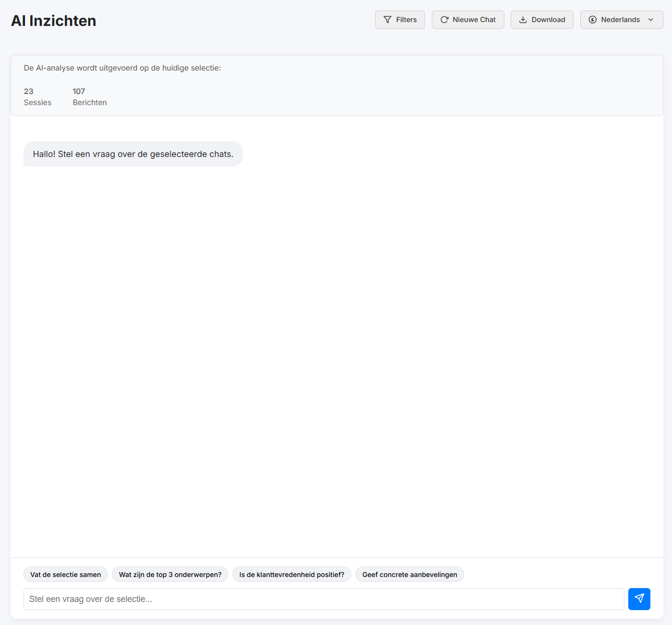Click the blue paper-plane send icon
Viewport: 672px width, 625px height.
tap(639, 599)
